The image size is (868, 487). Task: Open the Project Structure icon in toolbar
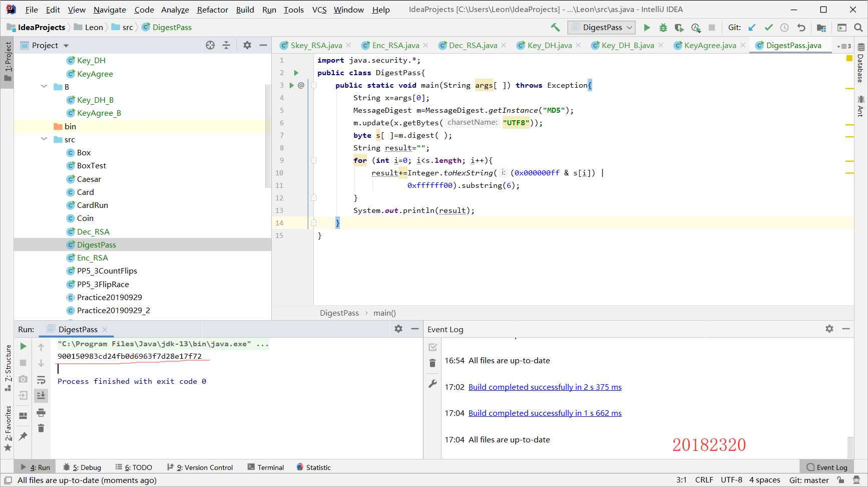point(821,28)
